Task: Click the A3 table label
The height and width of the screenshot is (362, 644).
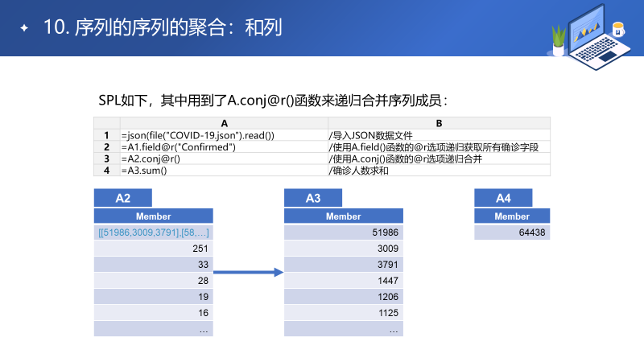Action: click(x=313, y=198)
